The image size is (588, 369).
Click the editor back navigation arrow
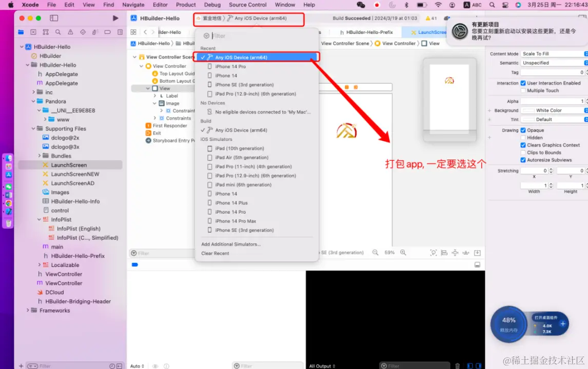pos(146,32)
